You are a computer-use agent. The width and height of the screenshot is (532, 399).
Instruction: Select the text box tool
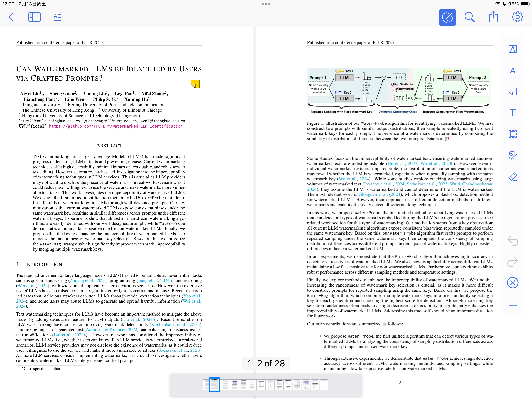pos(513,113)
